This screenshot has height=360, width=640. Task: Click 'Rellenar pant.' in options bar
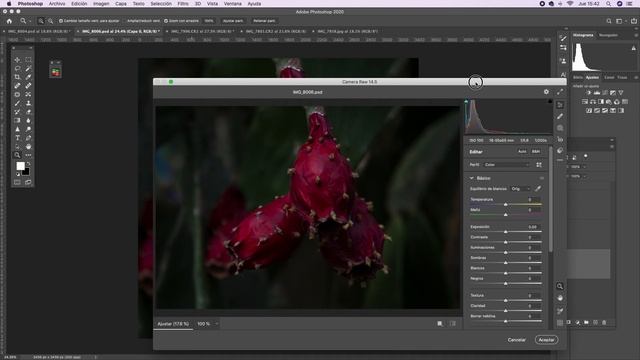[x=264, y=21]
